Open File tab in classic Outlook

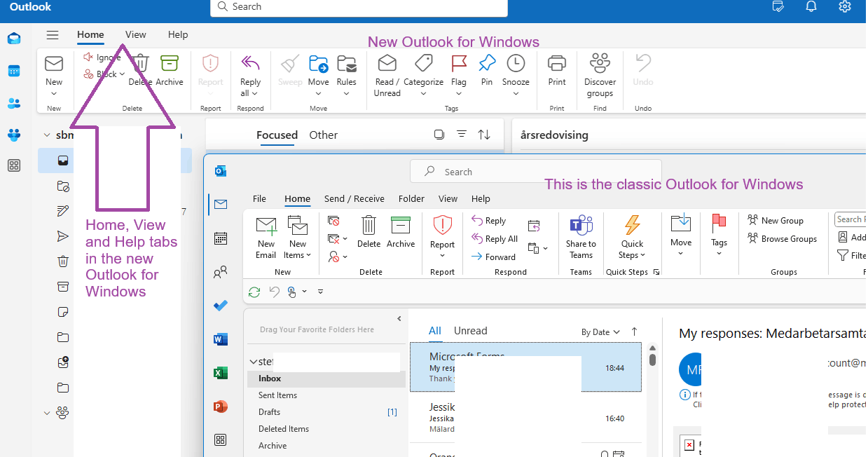(259, 198)
